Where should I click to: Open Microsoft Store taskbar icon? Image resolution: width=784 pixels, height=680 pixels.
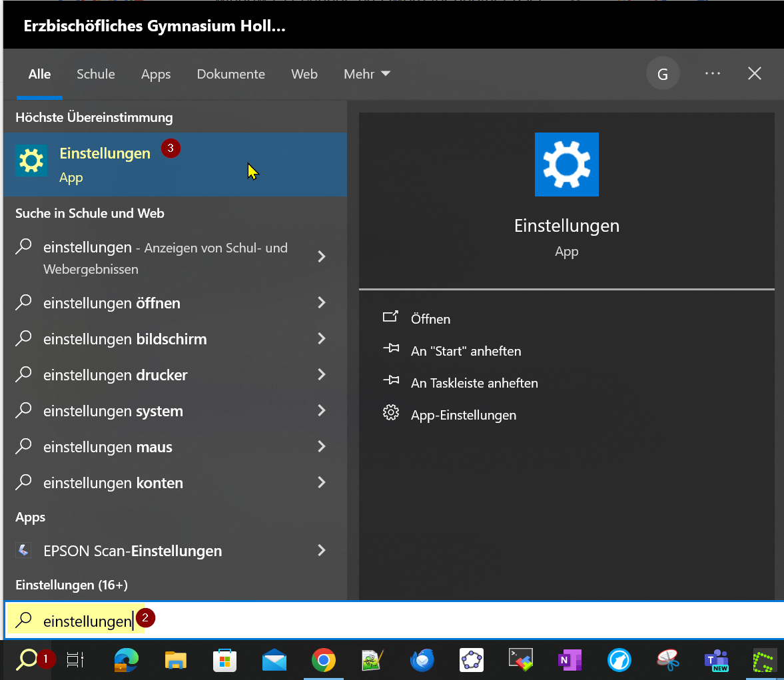(225, 660)
